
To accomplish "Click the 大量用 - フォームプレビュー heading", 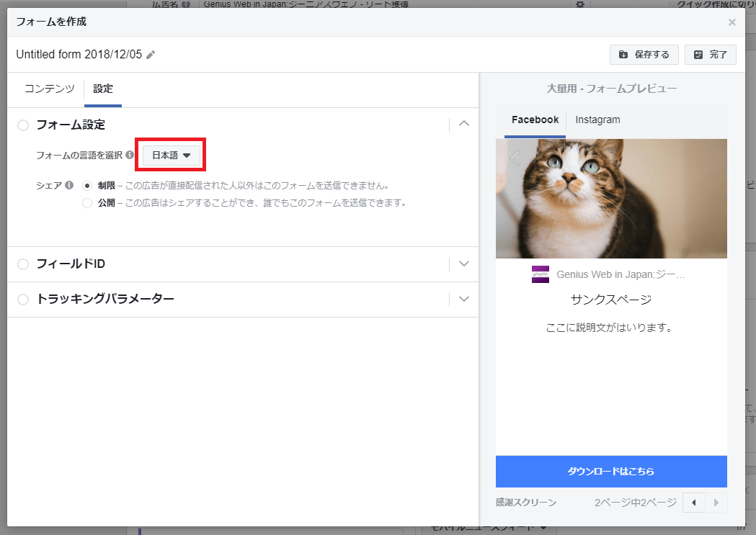I will click(x=612, y=89).
